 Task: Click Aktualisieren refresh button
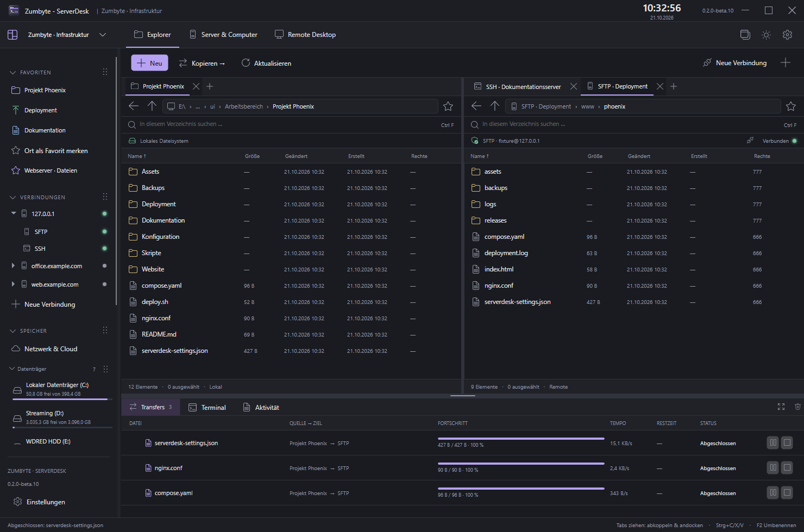(x=266, y=63)
